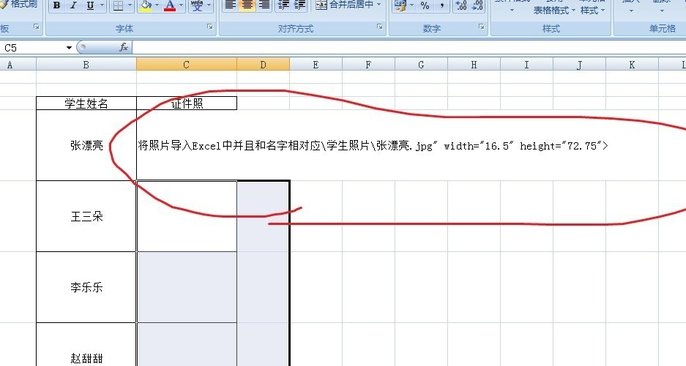This screenshot has height=366, width=686.
Task: Open the fill color dropdown arrow
Action: (158, 6)
